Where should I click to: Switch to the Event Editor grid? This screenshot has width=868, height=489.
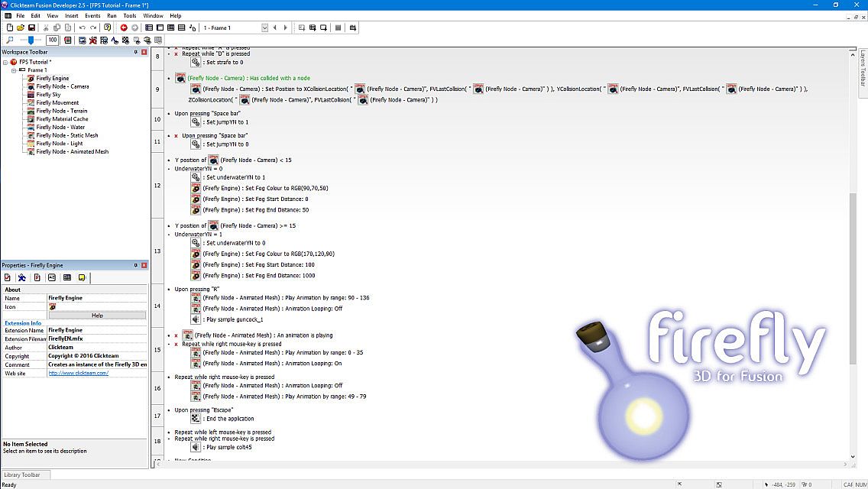[x=170, y=28]
